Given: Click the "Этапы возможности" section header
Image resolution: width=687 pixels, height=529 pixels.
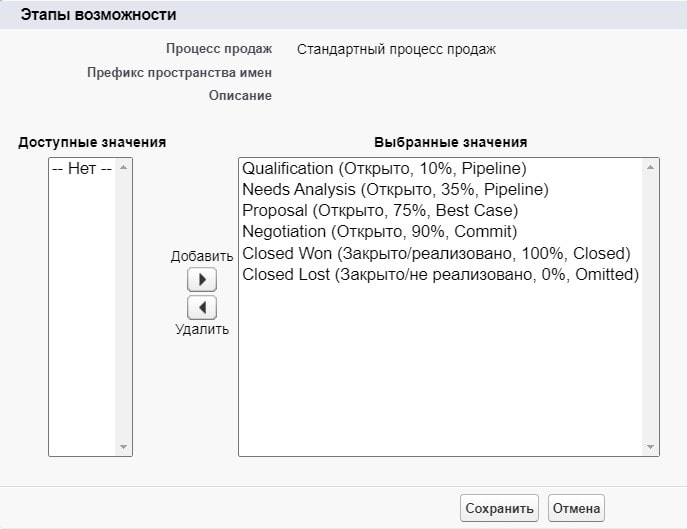Looking at the screenshot, I should (x=98, y=15).
